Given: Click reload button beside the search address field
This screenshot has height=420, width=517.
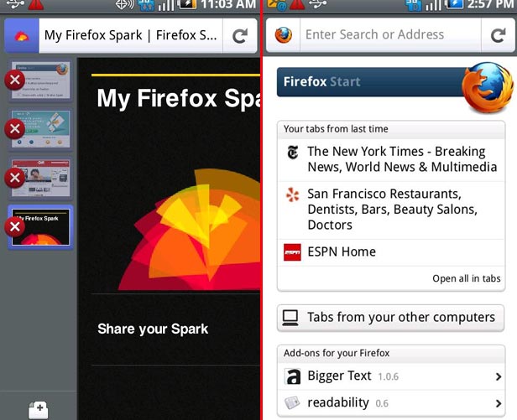Looking at the screenshot, I should 498,36.
